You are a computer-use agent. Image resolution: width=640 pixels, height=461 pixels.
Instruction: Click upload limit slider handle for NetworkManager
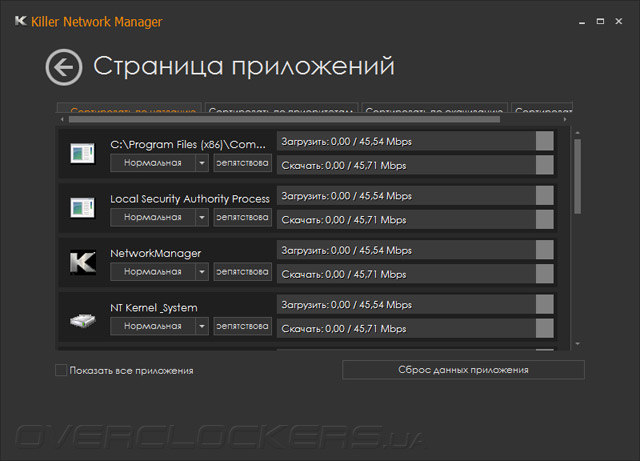[x=544, y=249]
